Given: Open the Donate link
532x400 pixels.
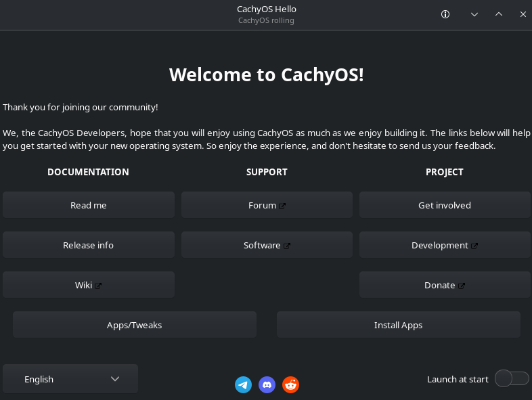Looking at the screenshot, I should pyautogui.click(x=445, y=285).
